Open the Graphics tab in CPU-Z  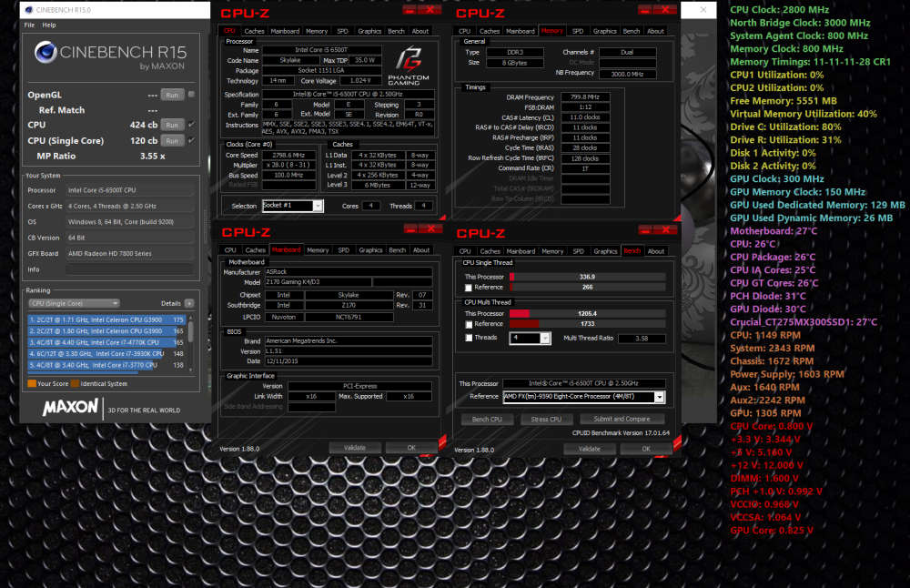[369, 30]
